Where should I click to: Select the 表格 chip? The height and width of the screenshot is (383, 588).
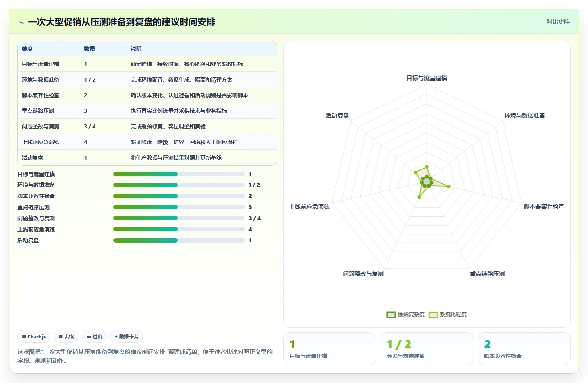[66, 337]
